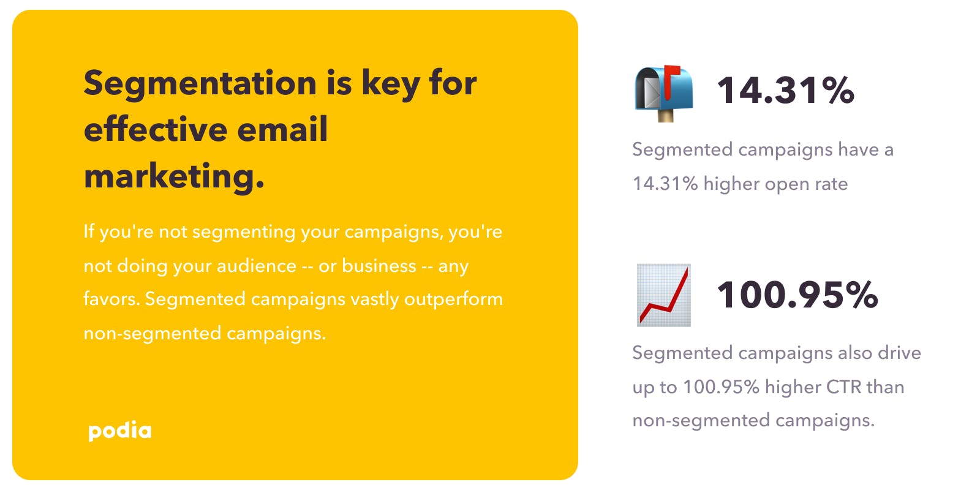The height and width of the screenshot is (490, 980).
Task: Click the text "Segmented campaigns have a"
Action: point(763,149)
